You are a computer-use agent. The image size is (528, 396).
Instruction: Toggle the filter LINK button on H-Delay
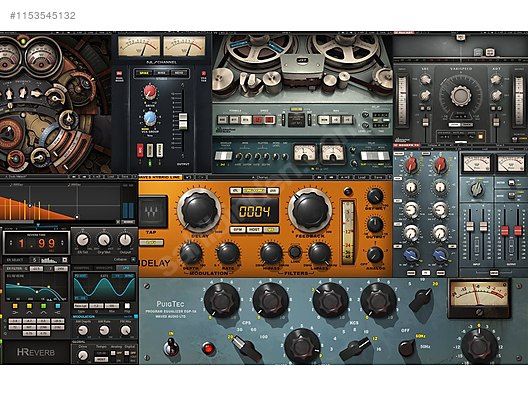coord(295,252)
